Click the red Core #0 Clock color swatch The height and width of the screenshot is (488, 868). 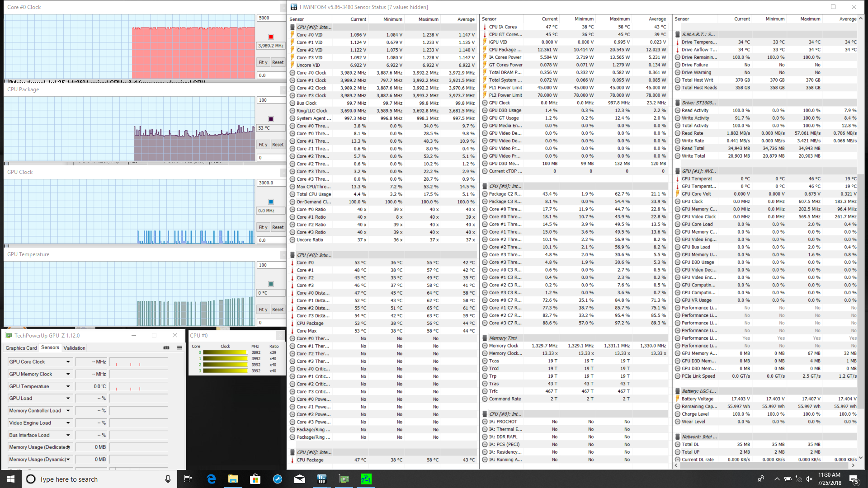[x=271, y=37]
